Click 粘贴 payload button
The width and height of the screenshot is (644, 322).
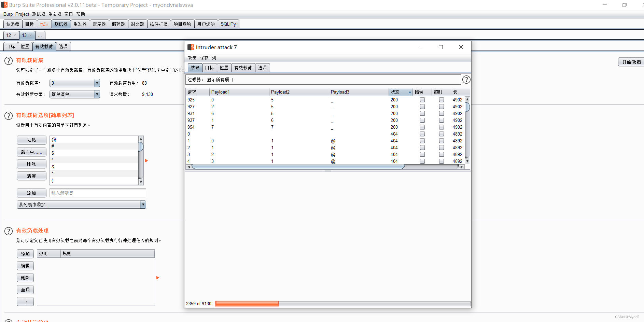[x=31, y=140]
